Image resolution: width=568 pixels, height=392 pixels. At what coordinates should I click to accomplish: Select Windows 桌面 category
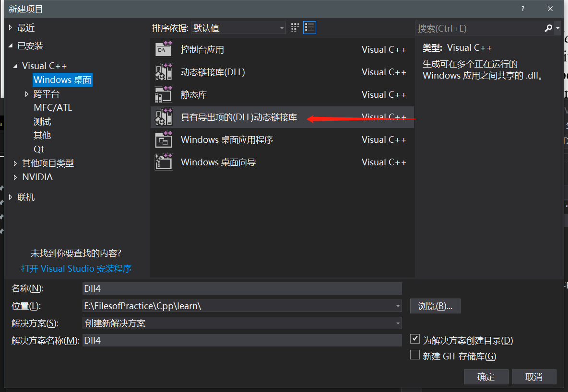[62, 80]
